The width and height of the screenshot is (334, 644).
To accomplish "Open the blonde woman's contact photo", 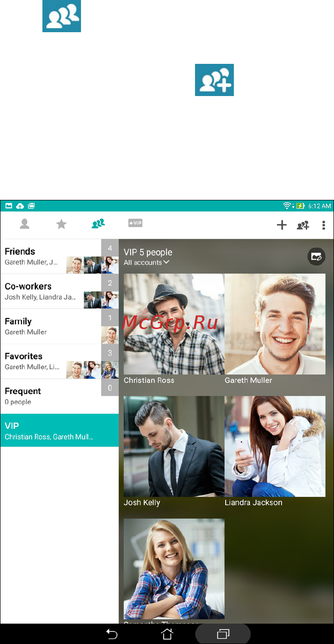I will click(174, 568).
